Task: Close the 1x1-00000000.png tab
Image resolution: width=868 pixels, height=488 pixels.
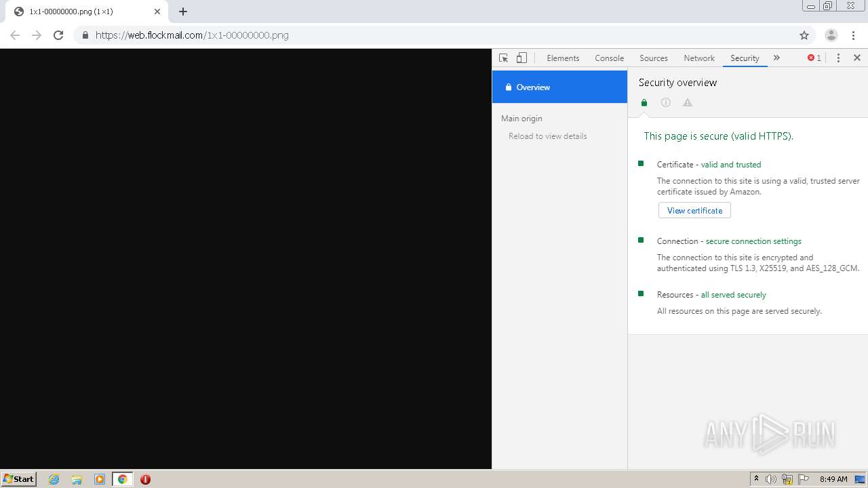Action: 157,12
